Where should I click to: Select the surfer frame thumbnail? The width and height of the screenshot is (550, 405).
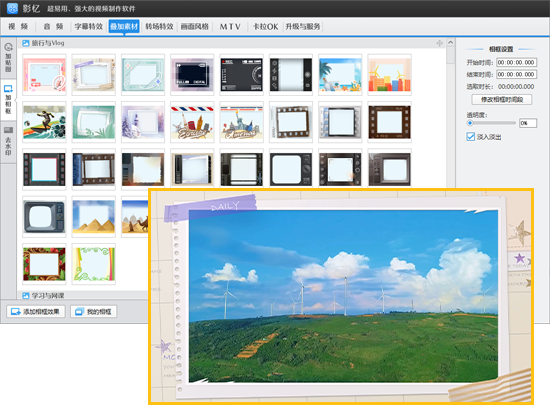point(44,122)
